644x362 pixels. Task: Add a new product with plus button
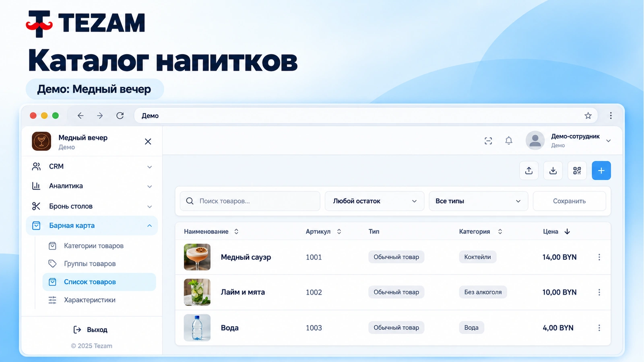click(601, 171)
